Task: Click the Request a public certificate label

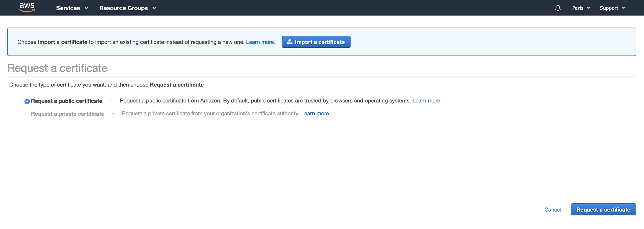Action: (67, 101)
